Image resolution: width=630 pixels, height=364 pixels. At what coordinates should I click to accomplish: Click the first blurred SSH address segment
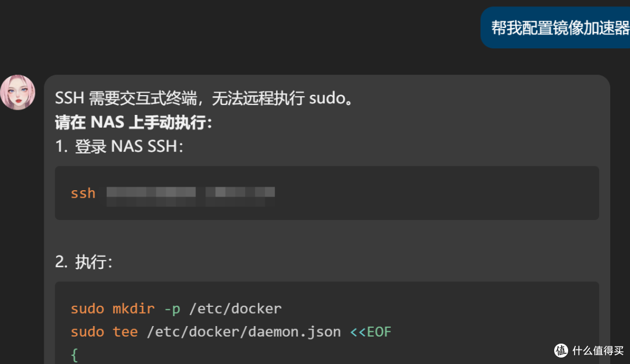click(x=151, y=193)
